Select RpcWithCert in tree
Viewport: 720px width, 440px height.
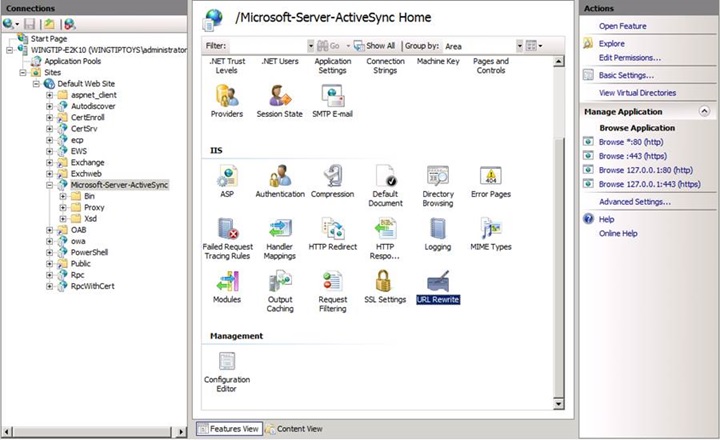(x=92, y=286)
